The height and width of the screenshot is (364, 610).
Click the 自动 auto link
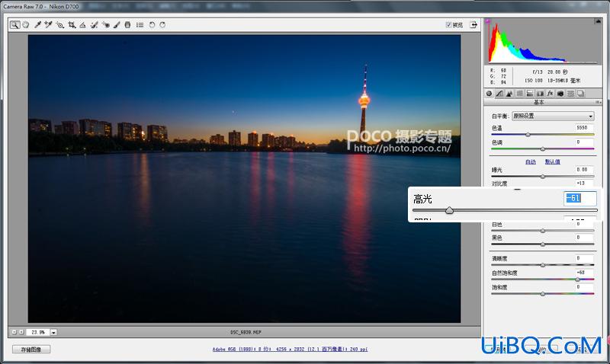pyautogui.click(x=531, y=161)
